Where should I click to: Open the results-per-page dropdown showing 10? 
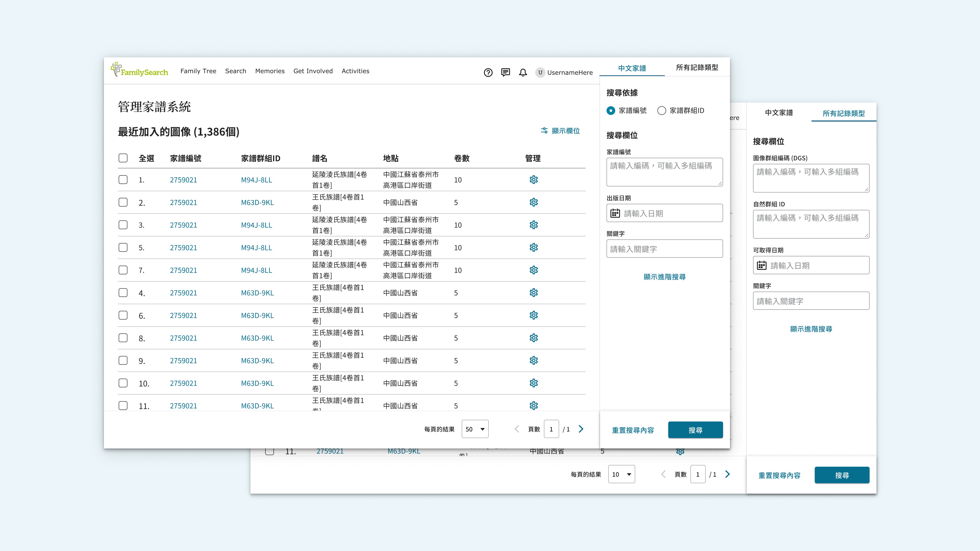tap(621, 474)
